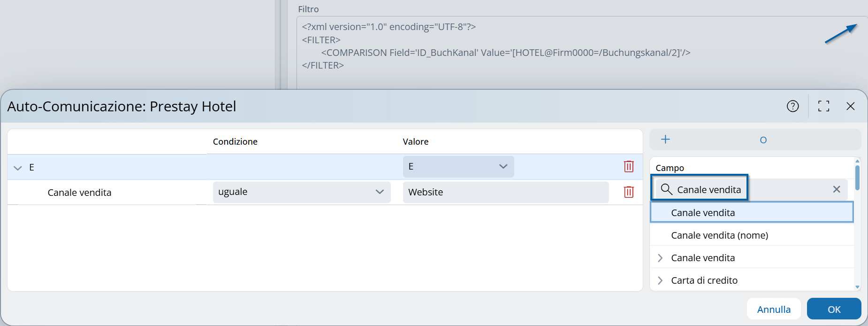Delete the E group row
The height and width of the screenshot is (326, 868).
click(629, 166)
